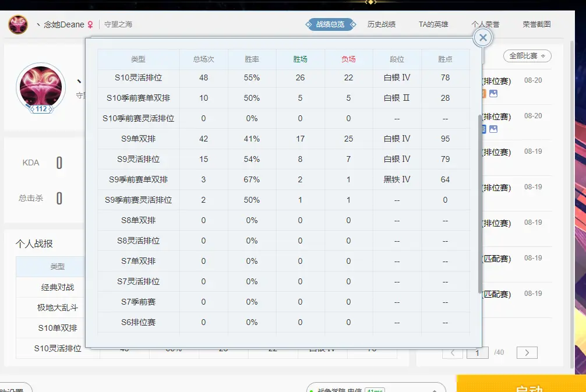Close the season stats popup
586x392 pixels.
[x=483, y=38]
